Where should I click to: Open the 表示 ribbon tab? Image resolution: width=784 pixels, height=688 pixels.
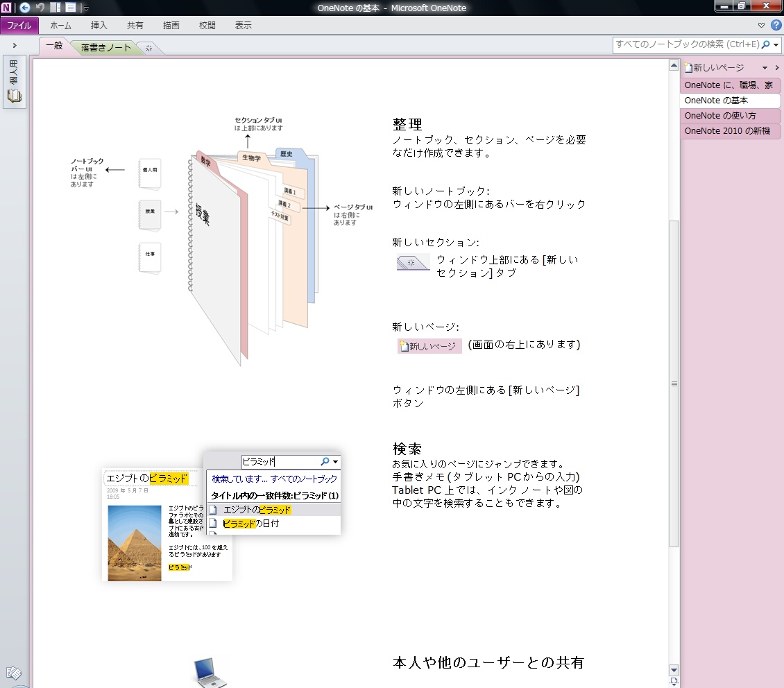click(243, 26)
